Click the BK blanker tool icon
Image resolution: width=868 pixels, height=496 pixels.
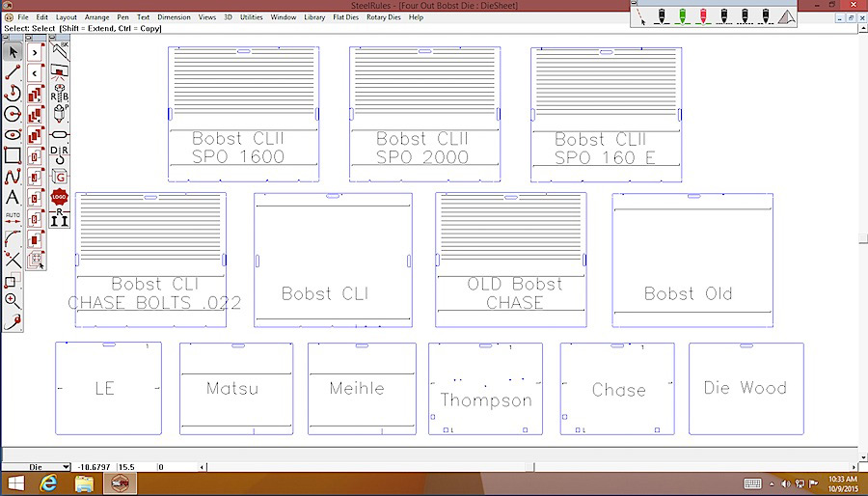pyautogui.click(x=60, y=51)
